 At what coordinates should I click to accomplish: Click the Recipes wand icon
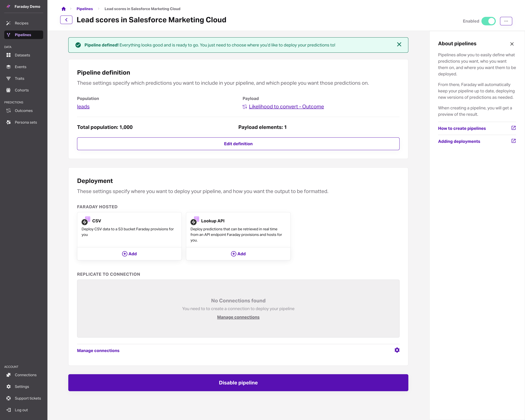pos(9,23)
